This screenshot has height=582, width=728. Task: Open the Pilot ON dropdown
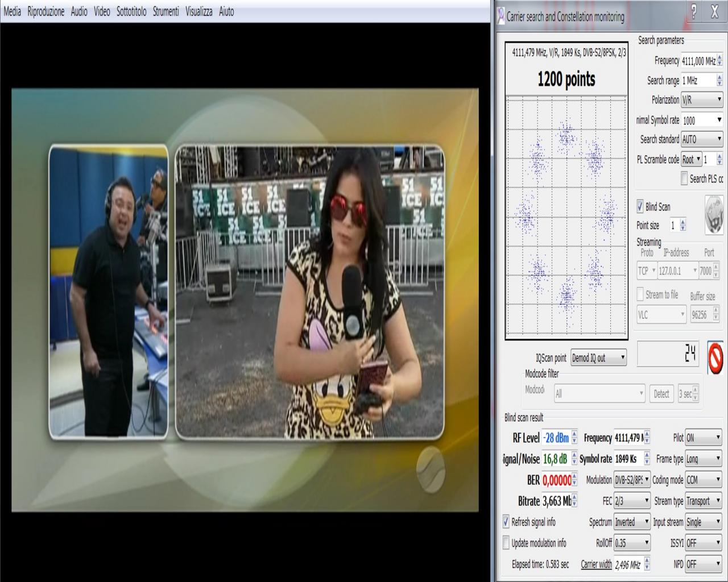tap(704, 438)
